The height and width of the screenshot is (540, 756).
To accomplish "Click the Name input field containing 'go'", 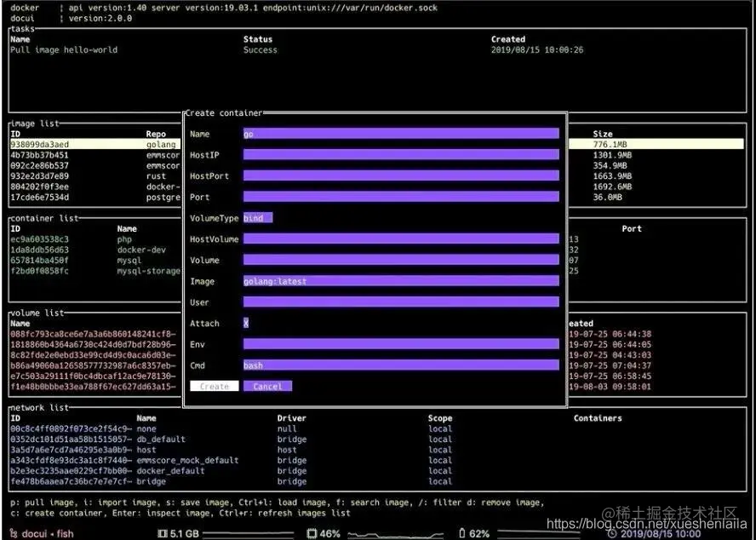I will point(401,134).
